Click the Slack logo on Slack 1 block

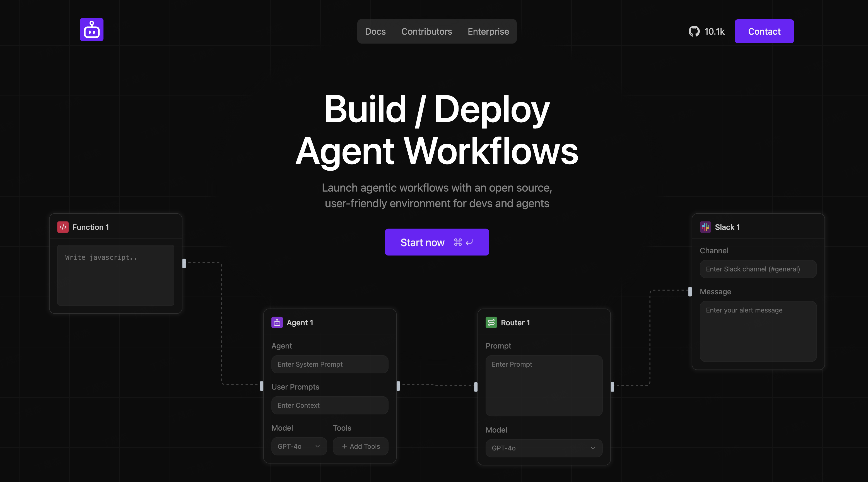[705, 227]
